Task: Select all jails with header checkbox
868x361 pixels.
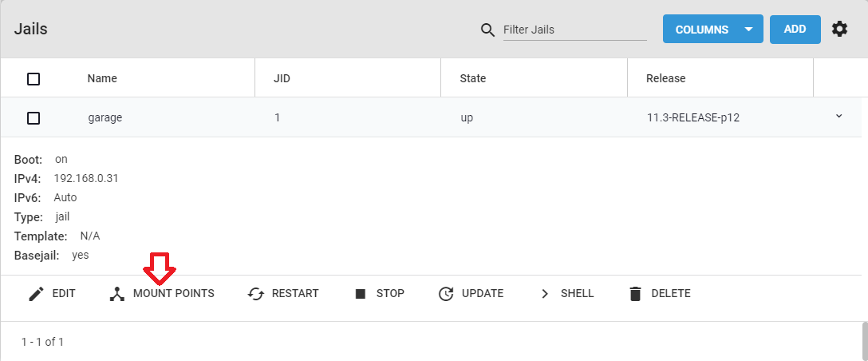Action: (34, 79)
